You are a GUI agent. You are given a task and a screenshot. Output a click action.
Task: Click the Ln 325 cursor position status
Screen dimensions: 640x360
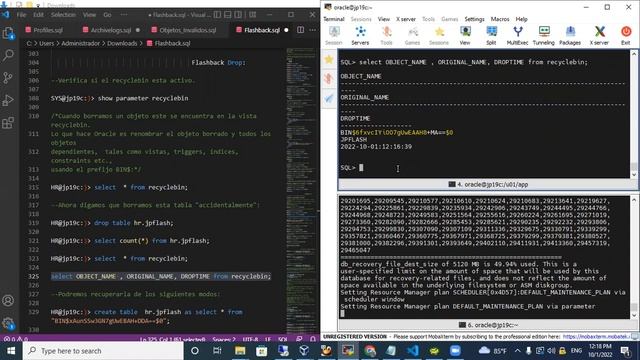(x=172, y=339)
